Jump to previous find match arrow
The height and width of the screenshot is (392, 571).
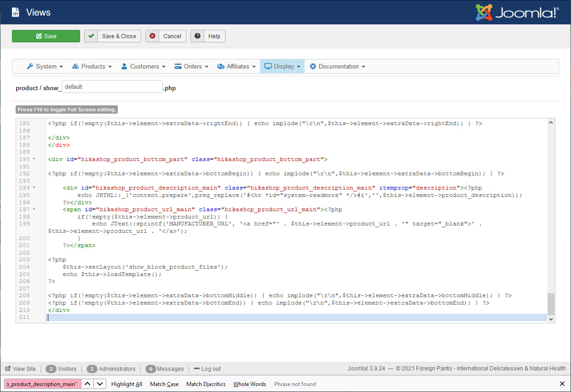tap(88, 384)
